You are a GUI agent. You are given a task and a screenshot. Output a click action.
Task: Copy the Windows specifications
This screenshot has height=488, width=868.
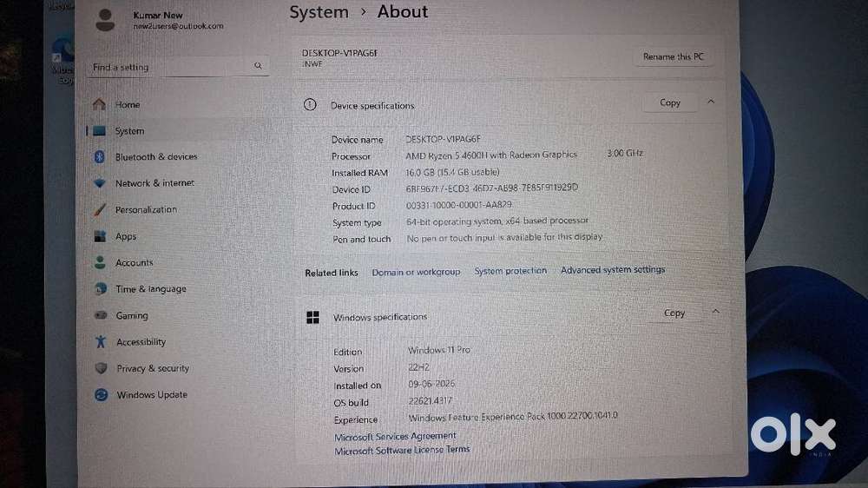(674, 313)
